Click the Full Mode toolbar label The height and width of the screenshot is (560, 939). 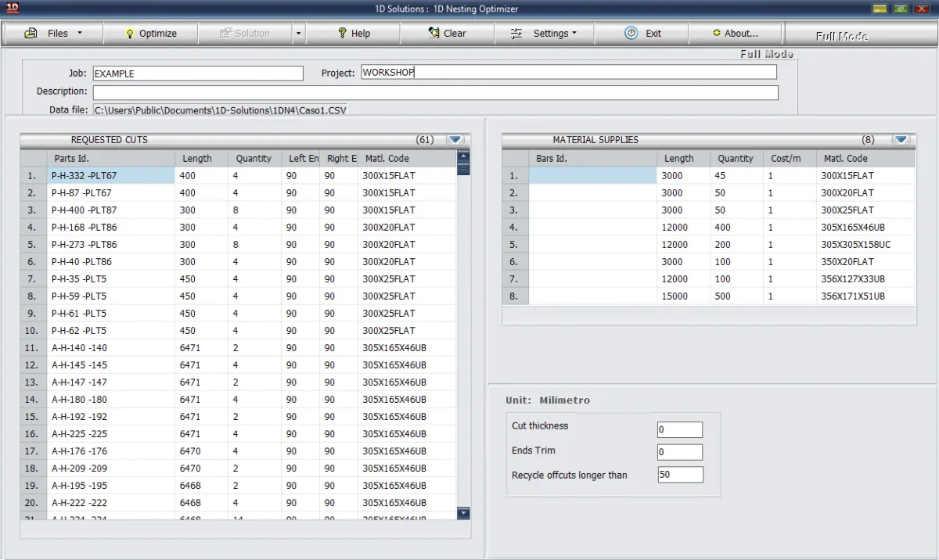tap(841, 36)
